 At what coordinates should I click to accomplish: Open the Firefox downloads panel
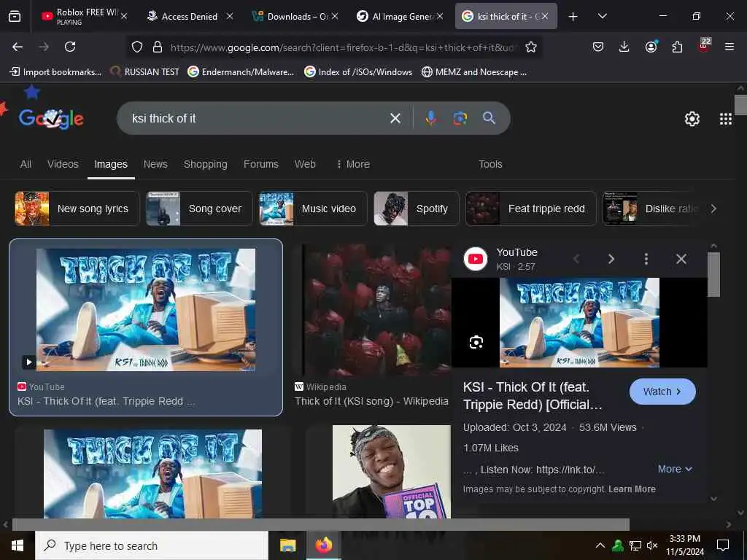[x=624, y=47]
